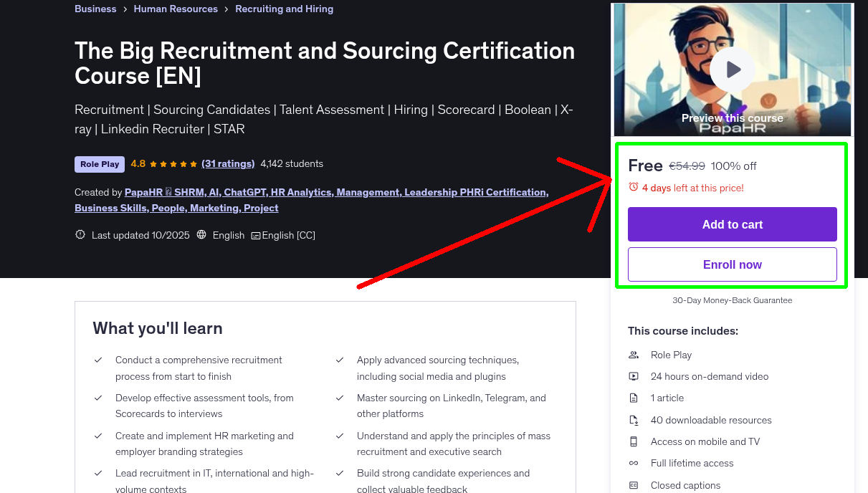Click the Role Play icon in course includes
Image resolution: width=868 pixels, height=493 pixels.
633,355
